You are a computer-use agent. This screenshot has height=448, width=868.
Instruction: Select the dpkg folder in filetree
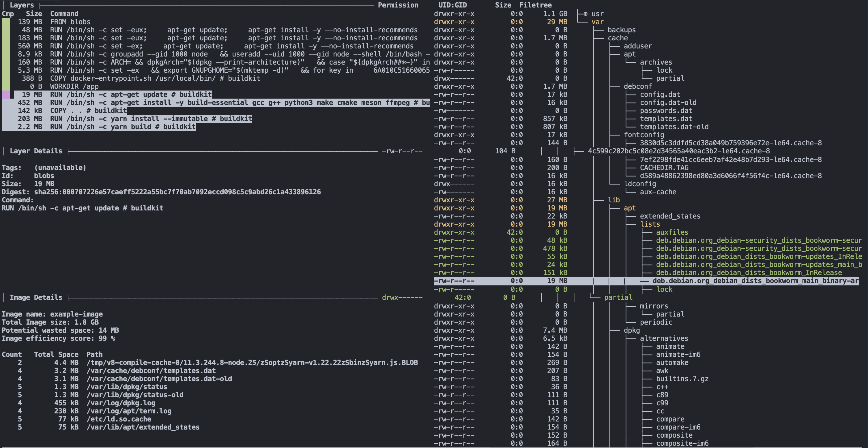click(x=631, y=330)
